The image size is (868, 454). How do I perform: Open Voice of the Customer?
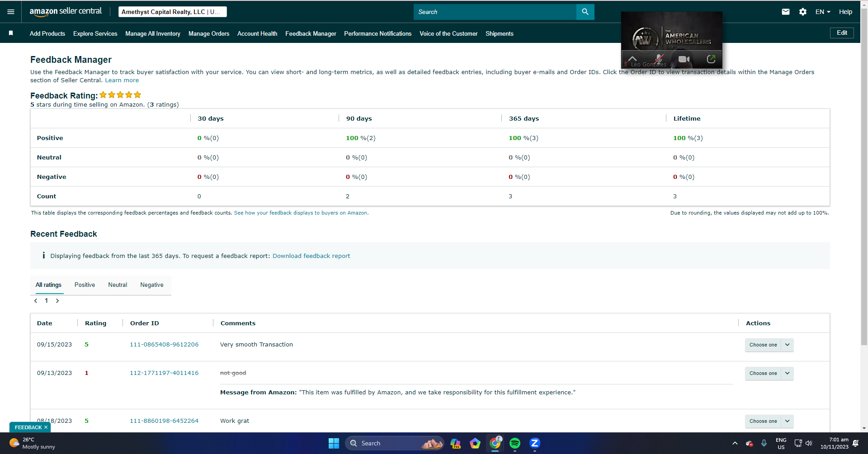(448, 33)
